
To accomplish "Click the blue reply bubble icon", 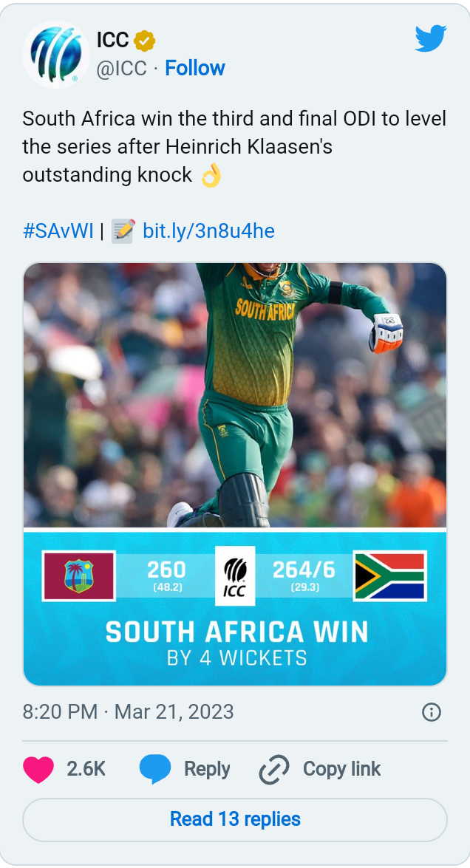I will coord(155,769).
